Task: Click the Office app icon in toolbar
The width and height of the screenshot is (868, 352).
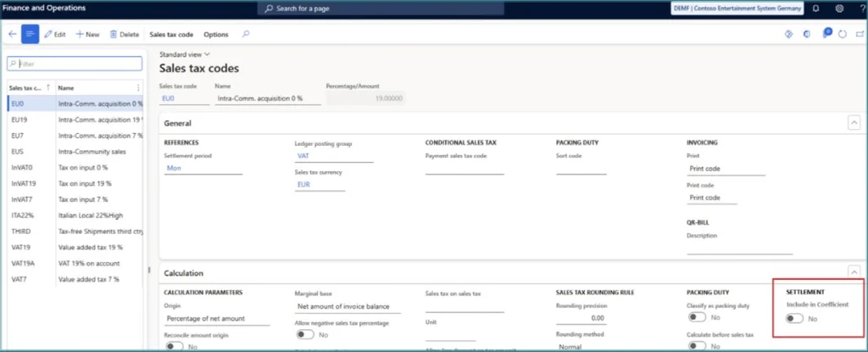Action: click(807, 35)
